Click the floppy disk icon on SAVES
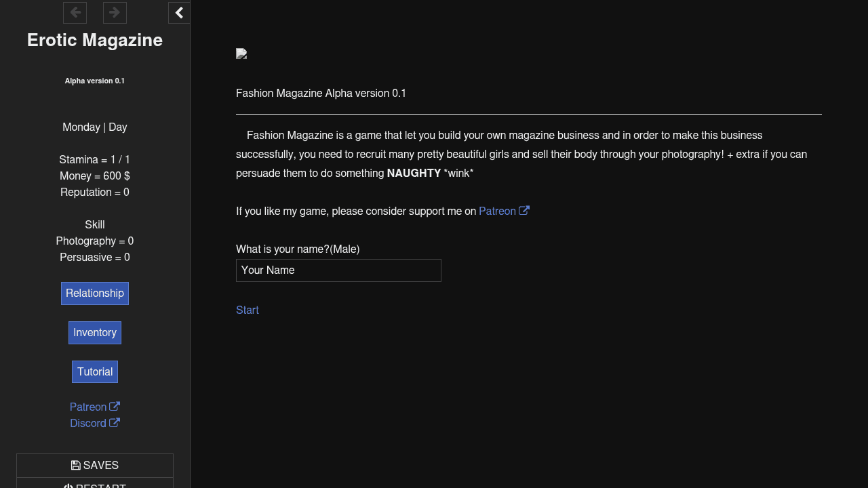Screen dimensions: 868x488 tap(75, 466)
